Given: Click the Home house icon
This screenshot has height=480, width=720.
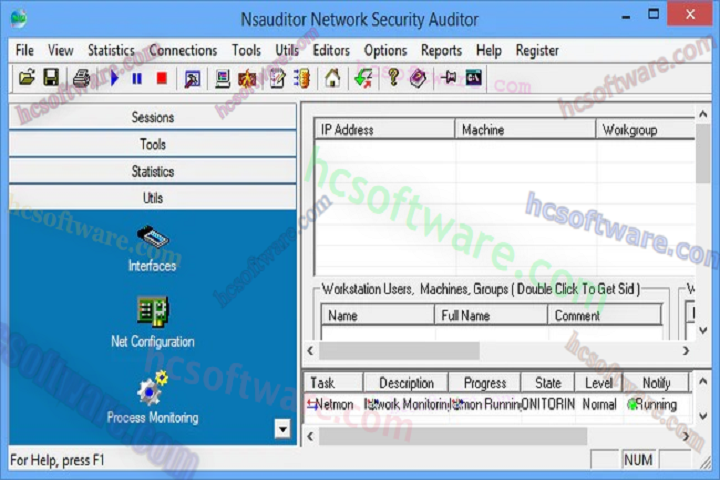Looking at the screenshot, I should point(332,78).
